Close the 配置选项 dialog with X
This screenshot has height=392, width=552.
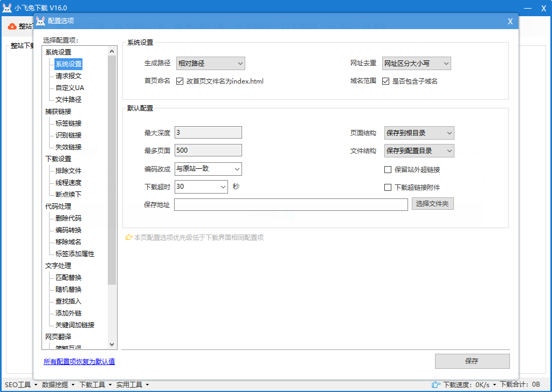pos(510,22)
